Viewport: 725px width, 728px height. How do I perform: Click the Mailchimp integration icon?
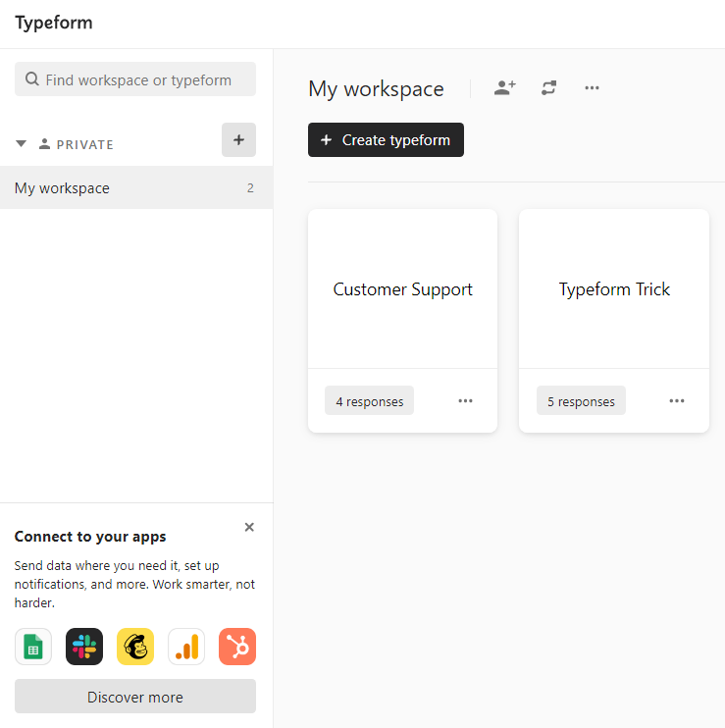(135, 647)
